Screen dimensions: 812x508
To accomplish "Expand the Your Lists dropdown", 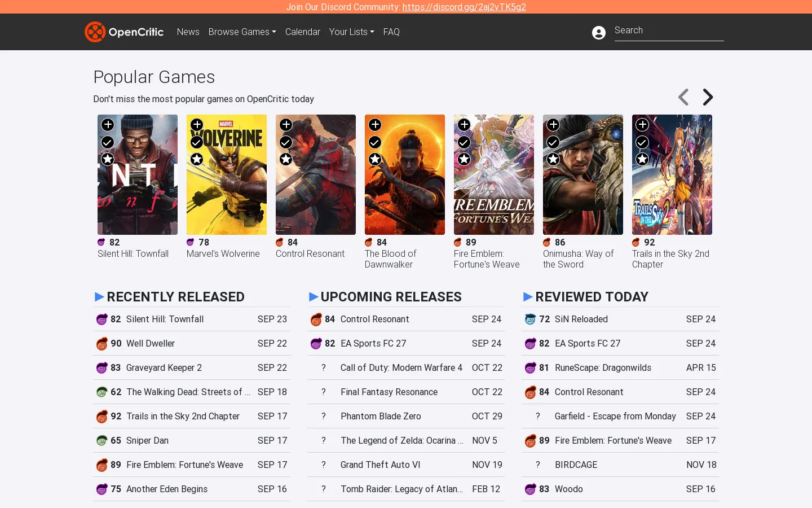I will (351, 32).
